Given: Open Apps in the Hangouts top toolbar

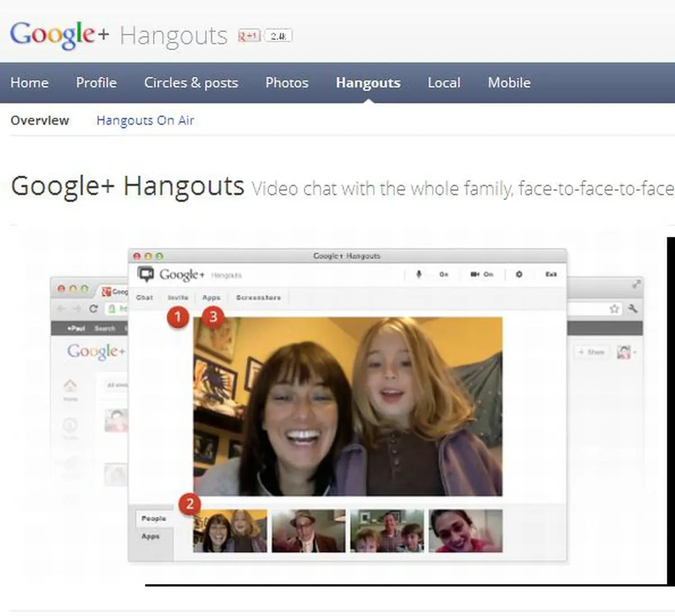Looking at the screenshot, I should pyautogui.click(x=211, y=297).
